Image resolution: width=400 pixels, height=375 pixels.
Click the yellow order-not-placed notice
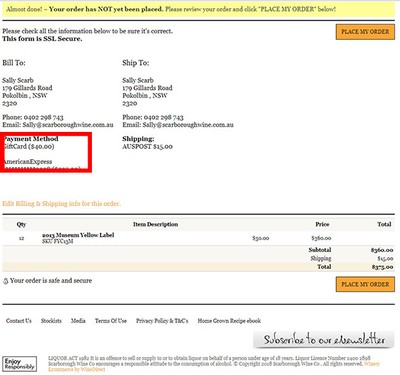[x=199, y=9]
